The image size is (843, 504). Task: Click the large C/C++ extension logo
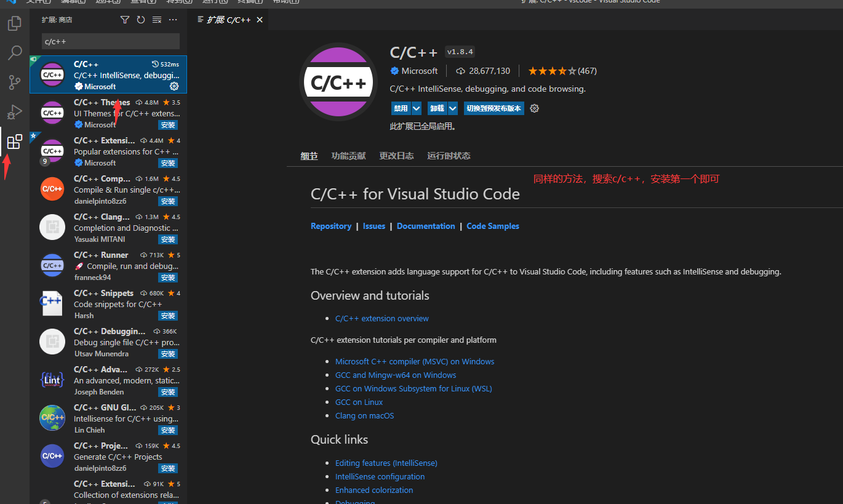(338, 82)
